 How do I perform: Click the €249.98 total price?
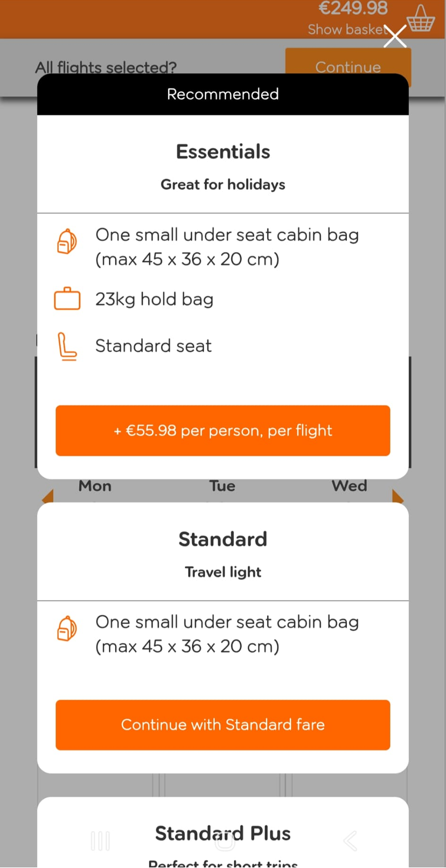tap(352, 8)
